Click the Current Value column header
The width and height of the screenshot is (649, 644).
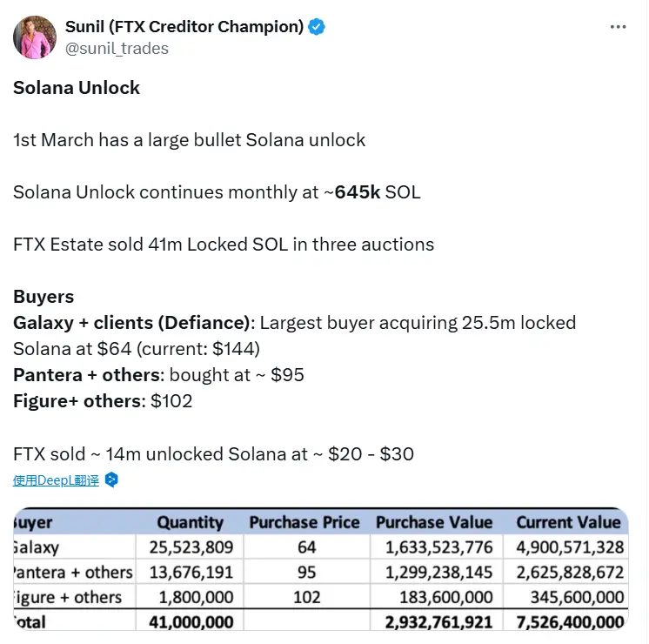[x=568, y=523]
